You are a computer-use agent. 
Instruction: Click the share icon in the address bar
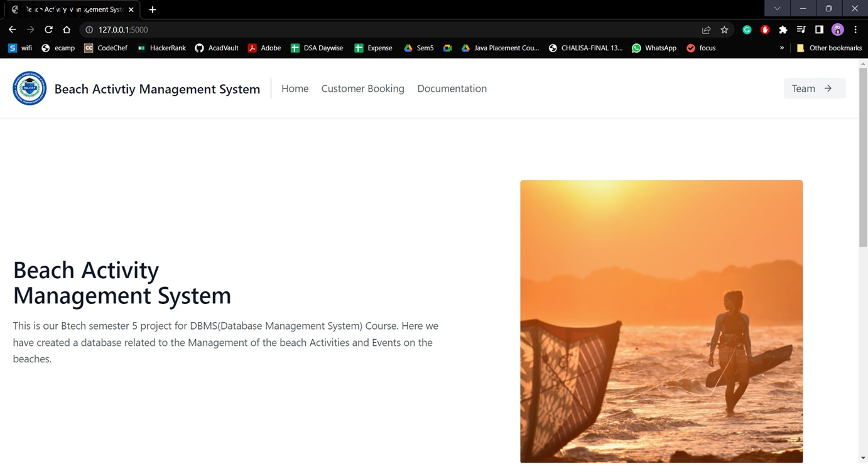click(x=706, y=30)
